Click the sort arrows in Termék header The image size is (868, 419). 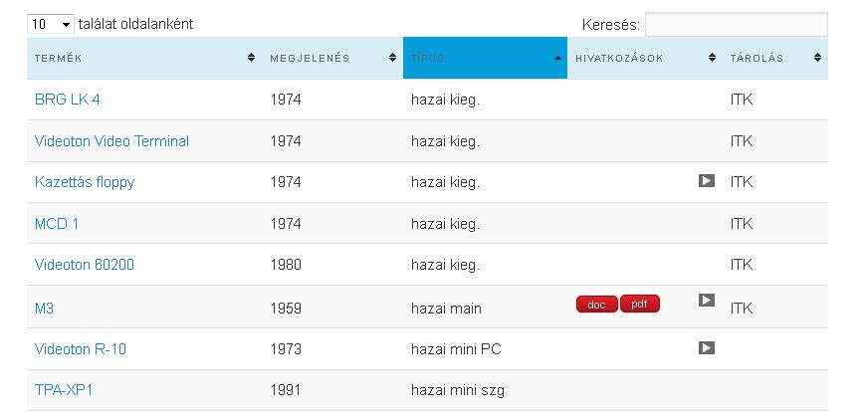pos(251,58)
